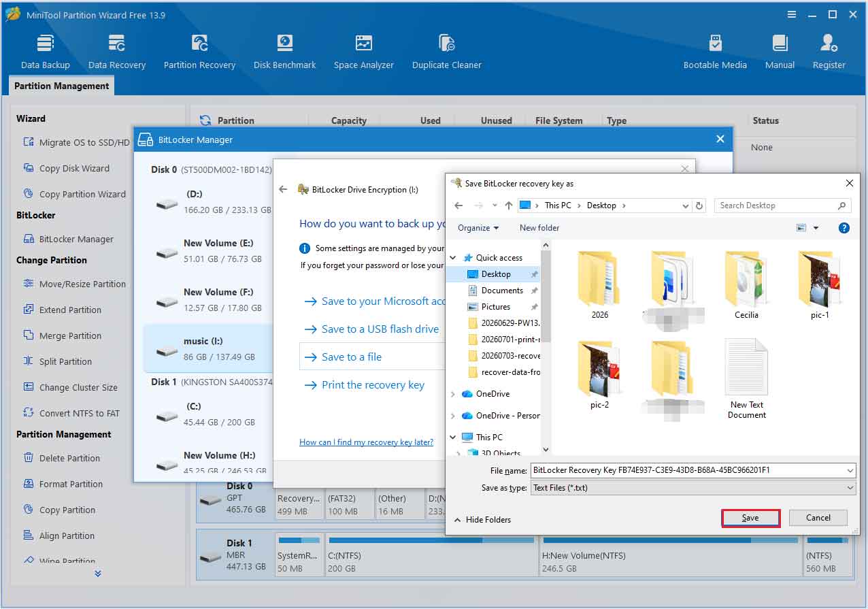Open the view options dropdown arrow
This screenshot has width=868, height=609.
[816, 228]
